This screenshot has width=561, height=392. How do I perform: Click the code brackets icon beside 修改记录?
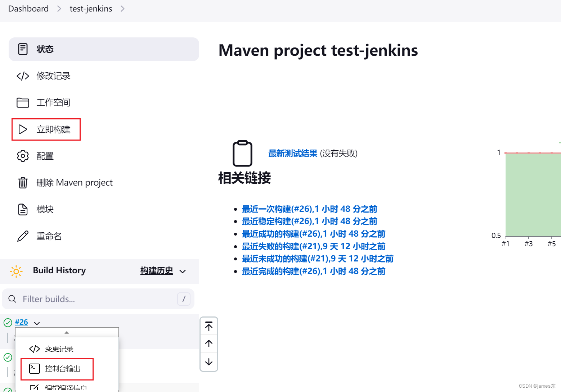tap(23, 76)
